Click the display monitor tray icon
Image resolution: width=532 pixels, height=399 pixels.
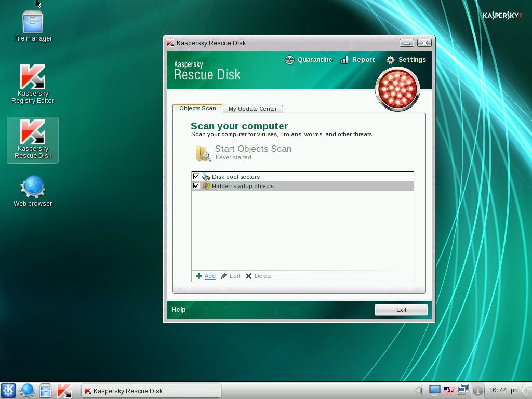point(434,391)
